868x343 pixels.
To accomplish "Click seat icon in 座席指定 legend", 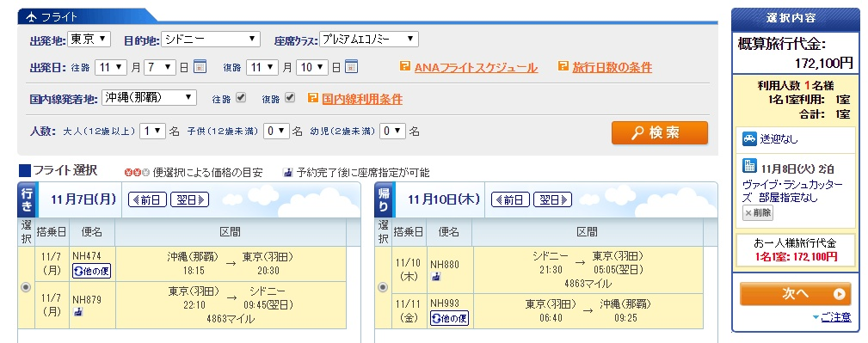I will (288, 173).
